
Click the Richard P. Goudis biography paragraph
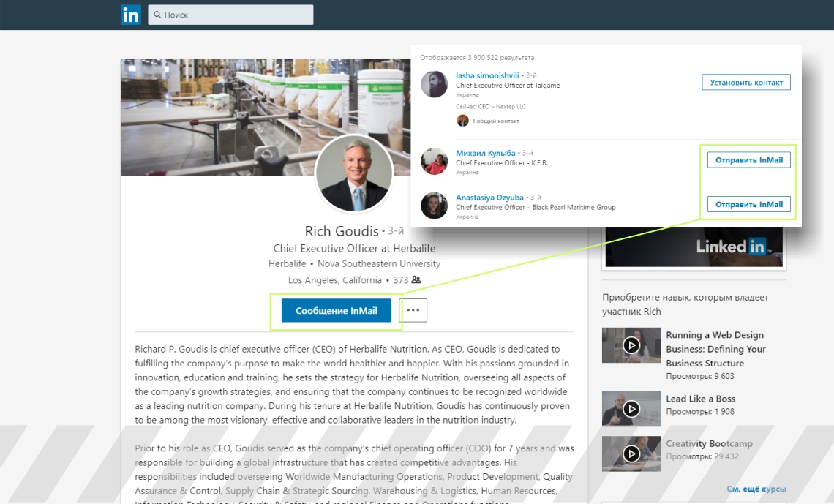[352, 384]
